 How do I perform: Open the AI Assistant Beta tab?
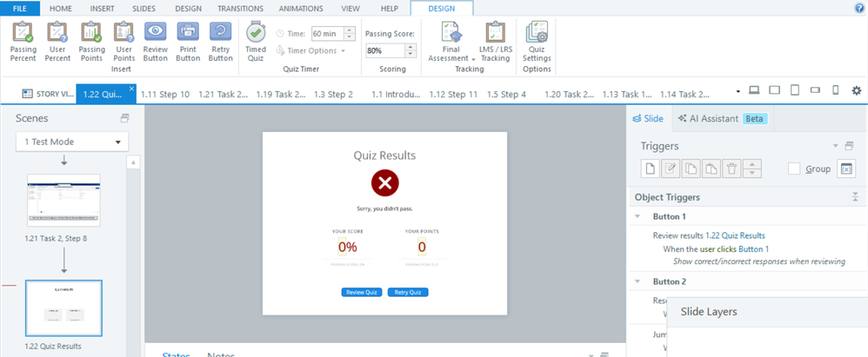[x=723, y=118]
